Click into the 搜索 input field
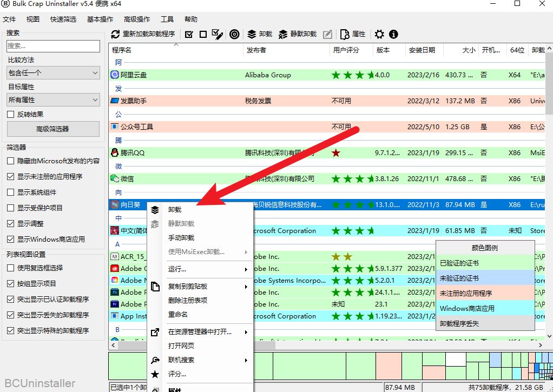Viewport: 553px width, 392px height. (x=53, y=46)
